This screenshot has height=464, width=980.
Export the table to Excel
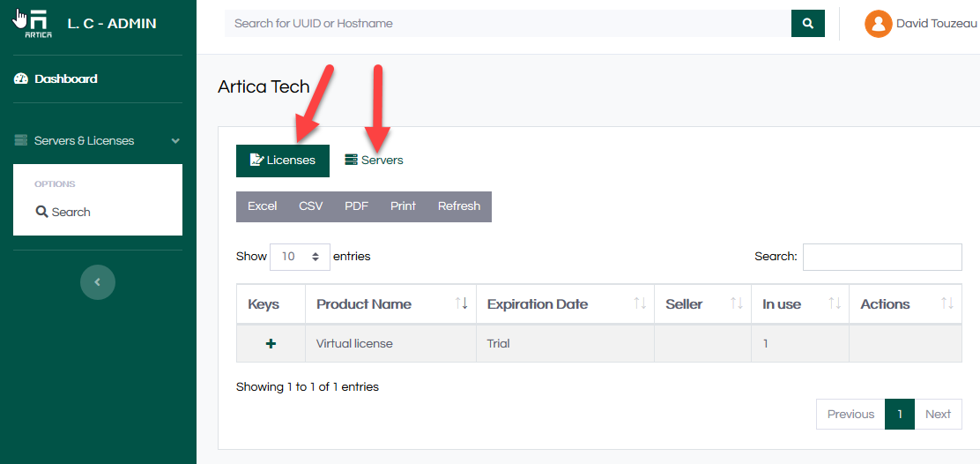tap(262, 206)
